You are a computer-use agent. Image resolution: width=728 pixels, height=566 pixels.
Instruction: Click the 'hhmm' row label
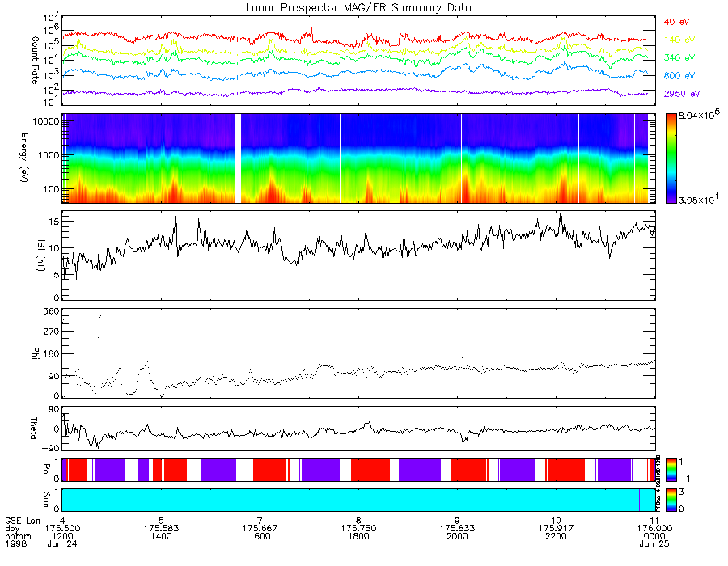(x=18, y=536)
